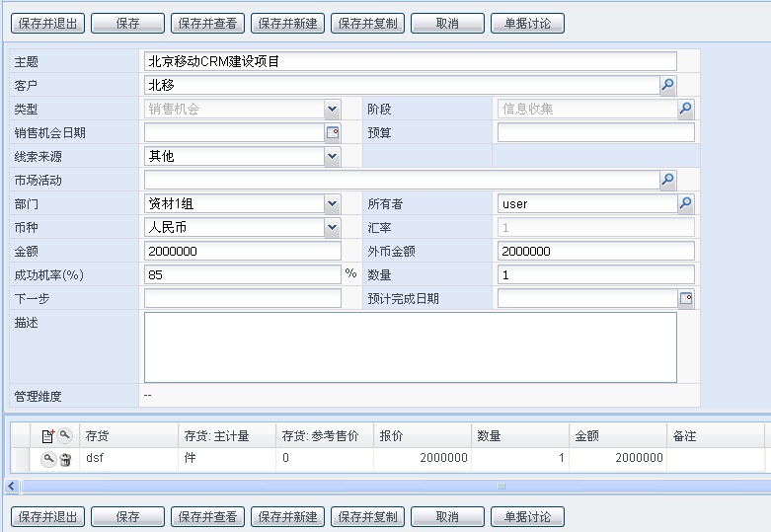
Task: Open the 币种 currency dropdown
Action: point(332,227)
